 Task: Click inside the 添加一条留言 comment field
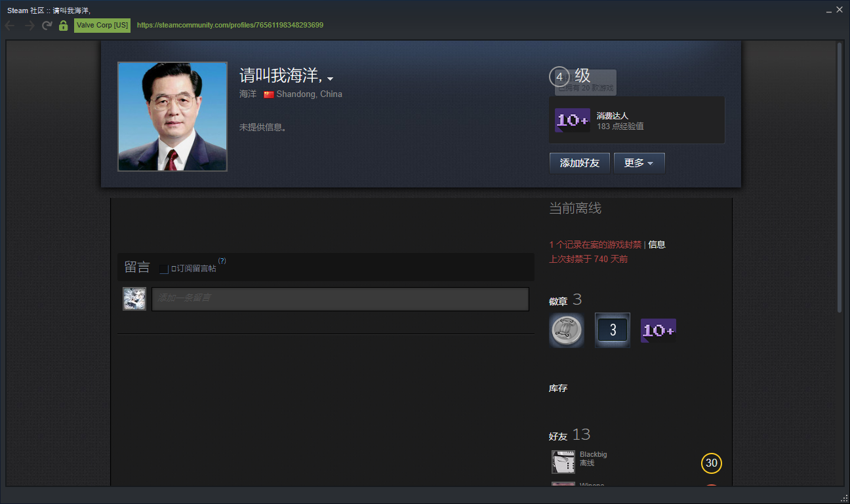pos(340,299)
